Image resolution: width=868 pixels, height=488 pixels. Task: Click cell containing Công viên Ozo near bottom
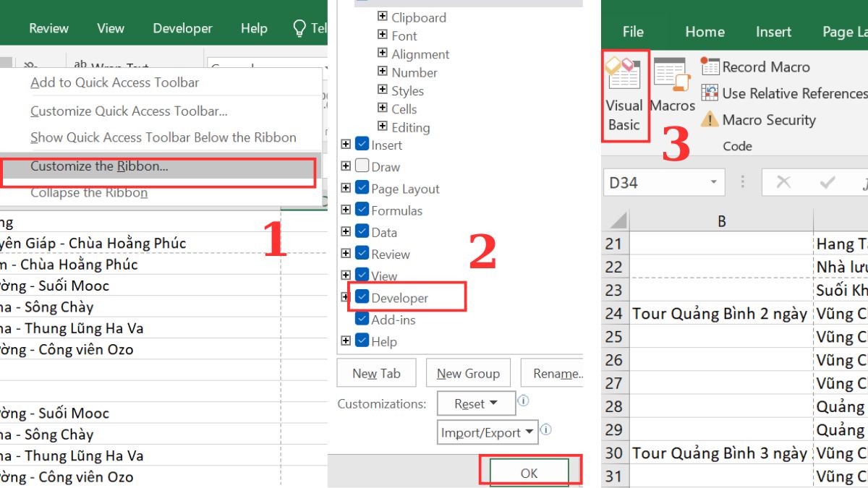click(140, 476)
